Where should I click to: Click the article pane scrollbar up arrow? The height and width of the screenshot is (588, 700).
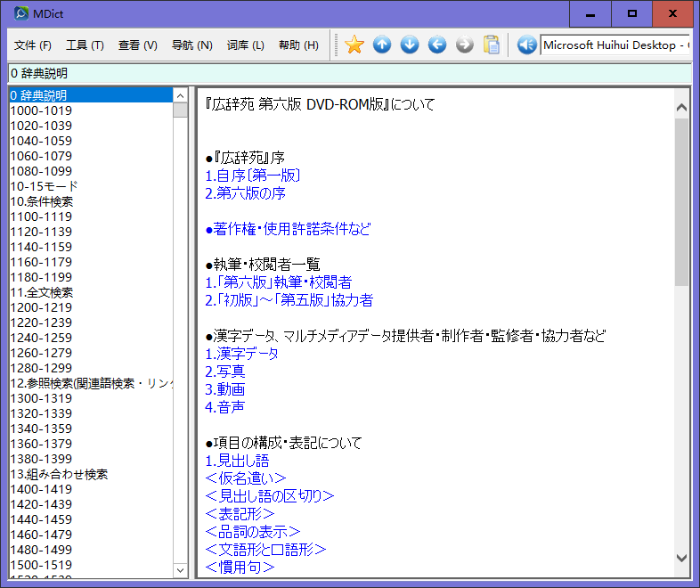coord(681,109)
